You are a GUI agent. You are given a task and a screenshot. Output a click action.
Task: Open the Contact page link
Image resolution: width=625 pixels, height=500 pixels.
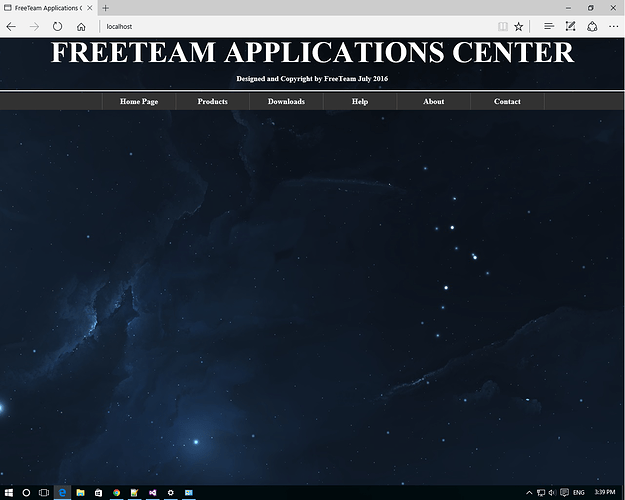(507, 101)
